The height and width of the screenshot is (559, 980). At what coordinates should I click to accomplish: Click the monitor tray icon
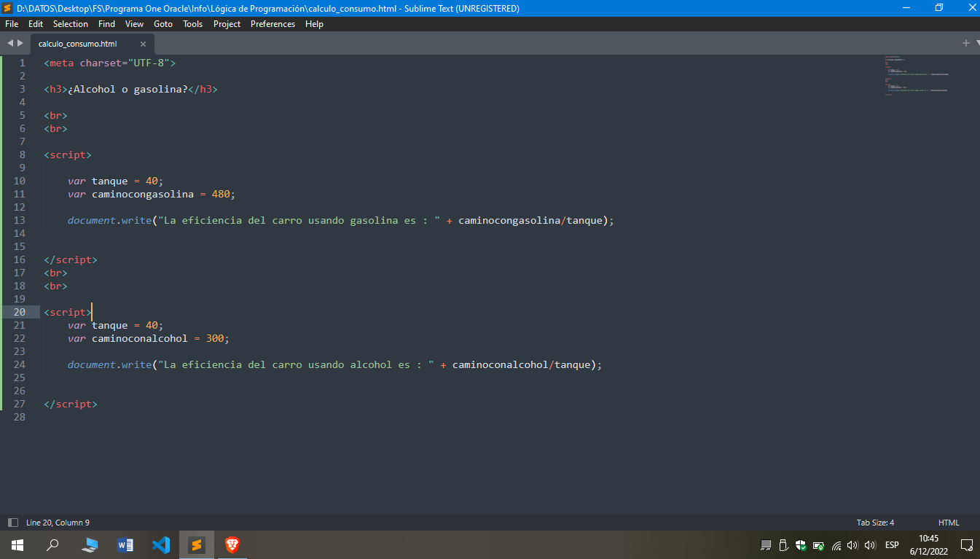point(766,544)
